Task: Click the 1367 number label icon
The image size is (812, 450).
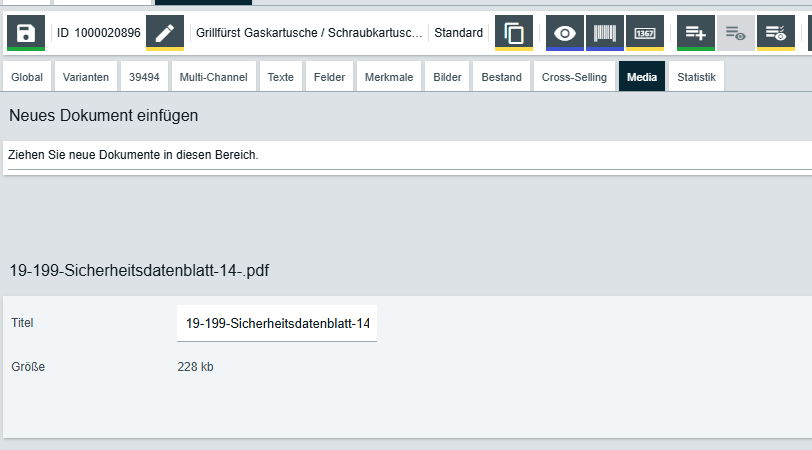Action: coord(645,33)
